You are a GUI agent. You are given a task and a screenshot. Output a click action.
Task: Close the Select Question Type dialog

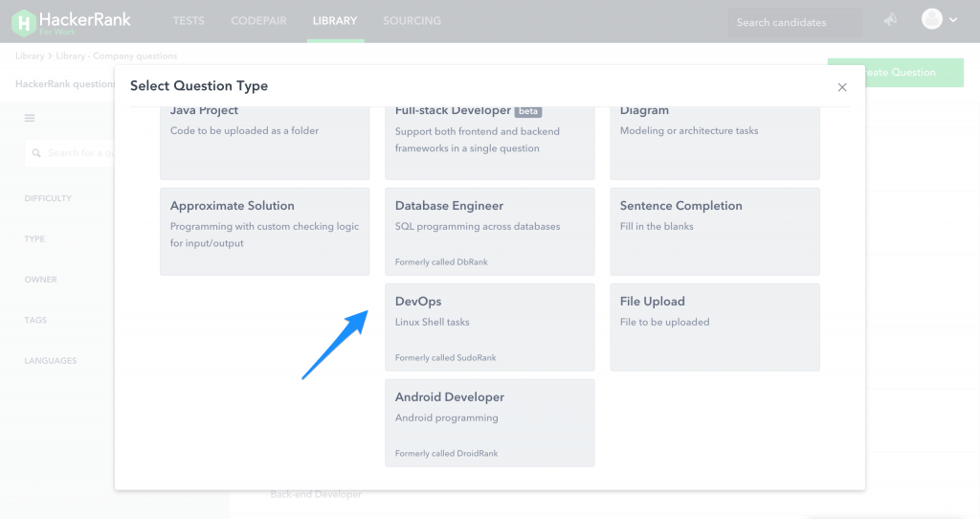[842, 87]
